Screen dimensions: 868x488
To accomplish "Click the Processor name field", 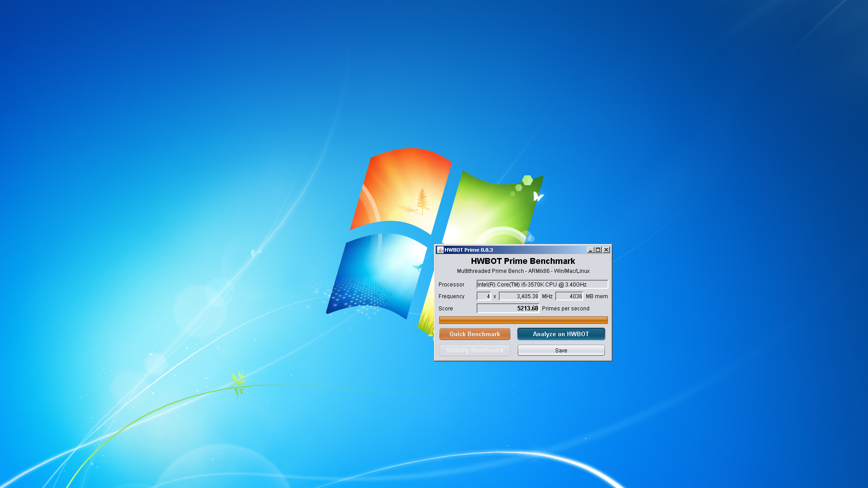I will click(542, 284).
